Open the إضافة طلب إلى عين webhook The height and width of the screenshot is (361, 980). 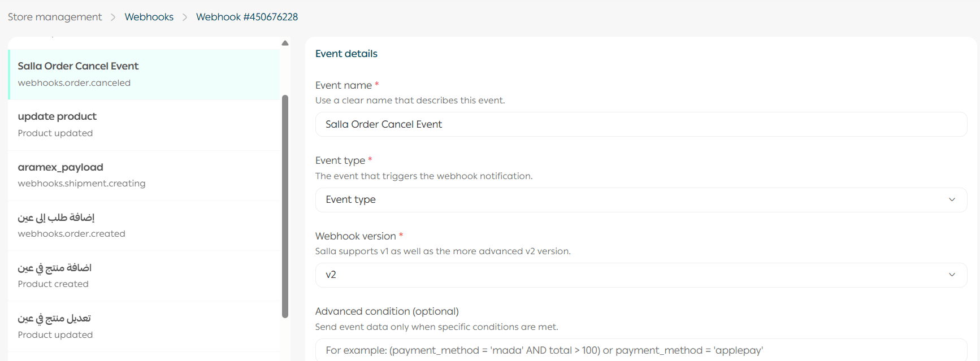pyautogui.click(x=144, y=225)
